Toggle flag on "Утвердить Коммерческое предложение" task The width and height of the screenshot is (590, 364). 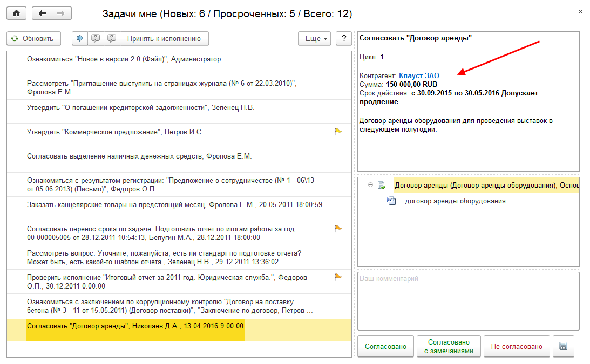[x=338, y=131]
